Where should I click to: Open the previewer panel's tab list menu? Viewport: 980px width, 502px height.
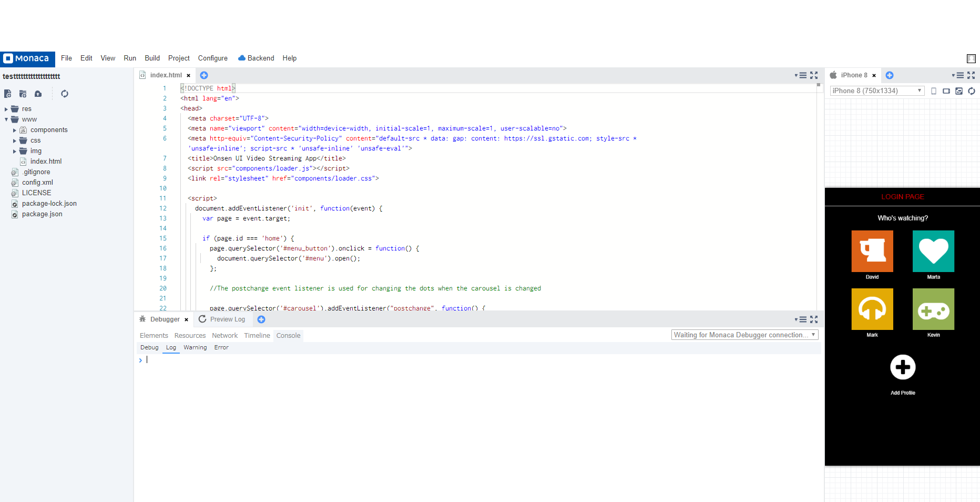pyautogui.click(x=958, y=75)
